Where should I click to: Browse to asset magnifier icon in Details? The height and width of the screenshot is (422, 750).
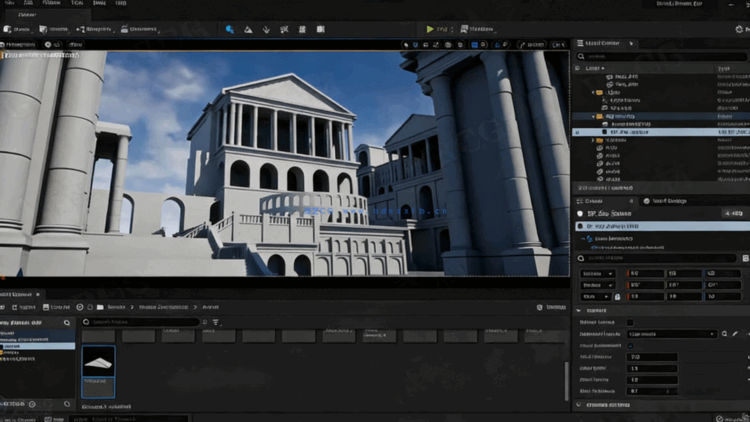coord(725,334)
